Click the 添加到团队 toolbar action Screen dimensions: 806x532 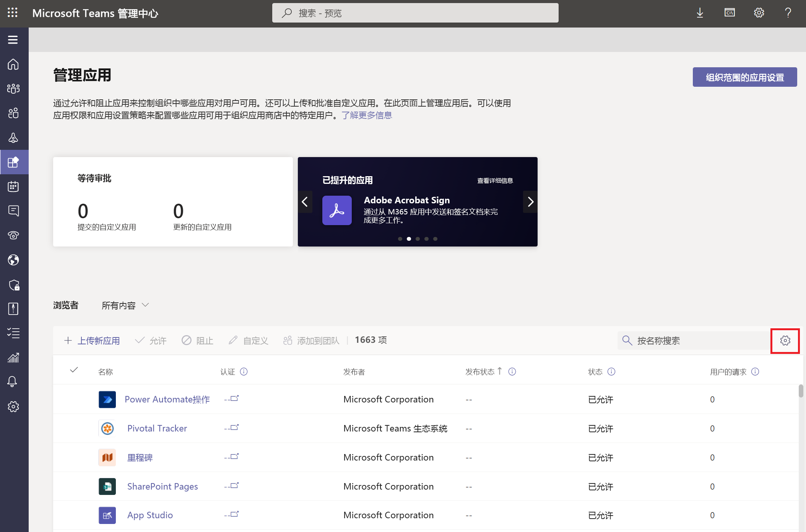tap(311, 341)
